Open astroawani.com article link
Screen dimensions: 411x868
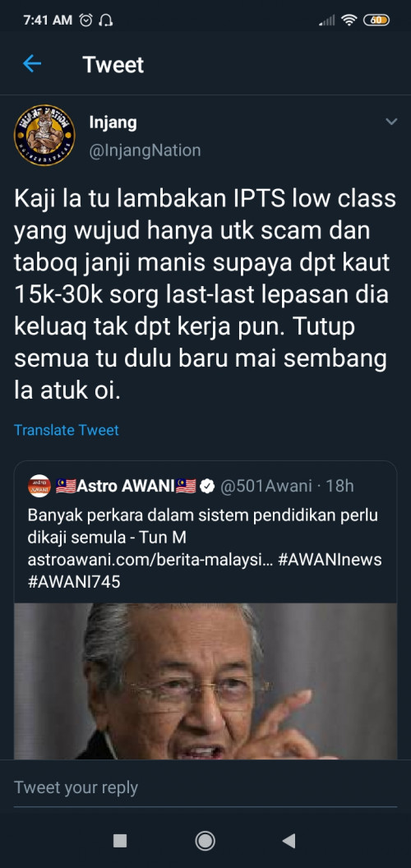click(x=149, y=560)
